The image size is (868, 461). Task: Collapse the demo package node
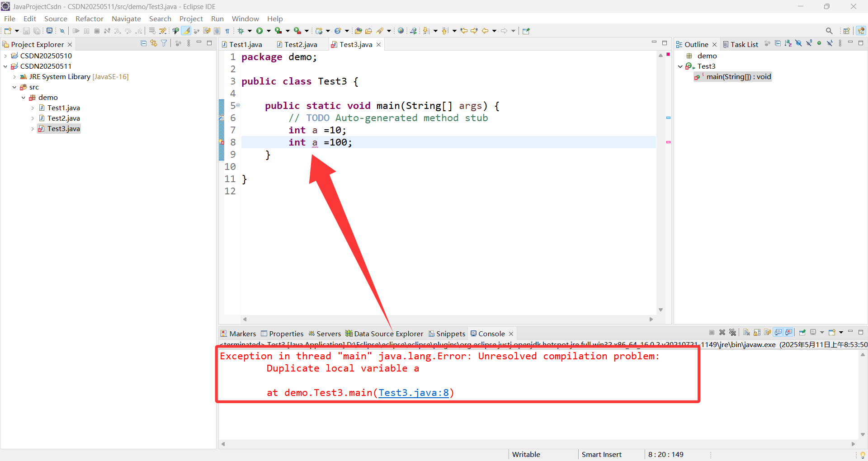point(24,98)
